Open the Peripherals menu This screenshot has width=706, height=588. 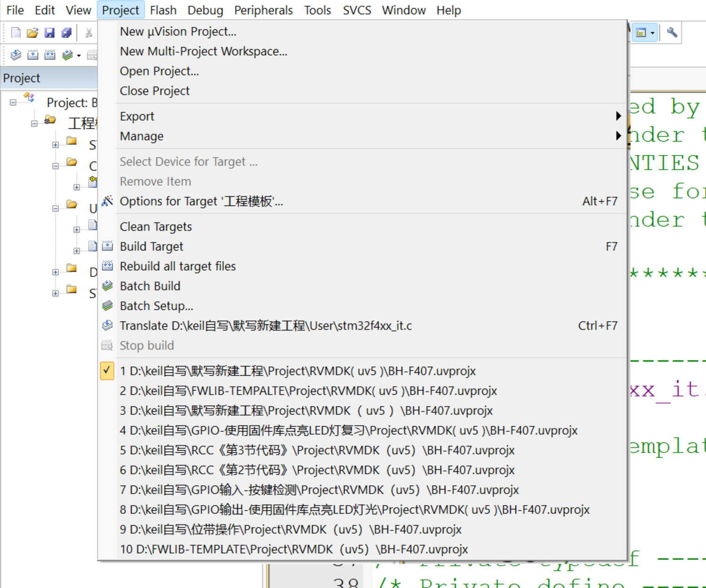coord(264,10)
